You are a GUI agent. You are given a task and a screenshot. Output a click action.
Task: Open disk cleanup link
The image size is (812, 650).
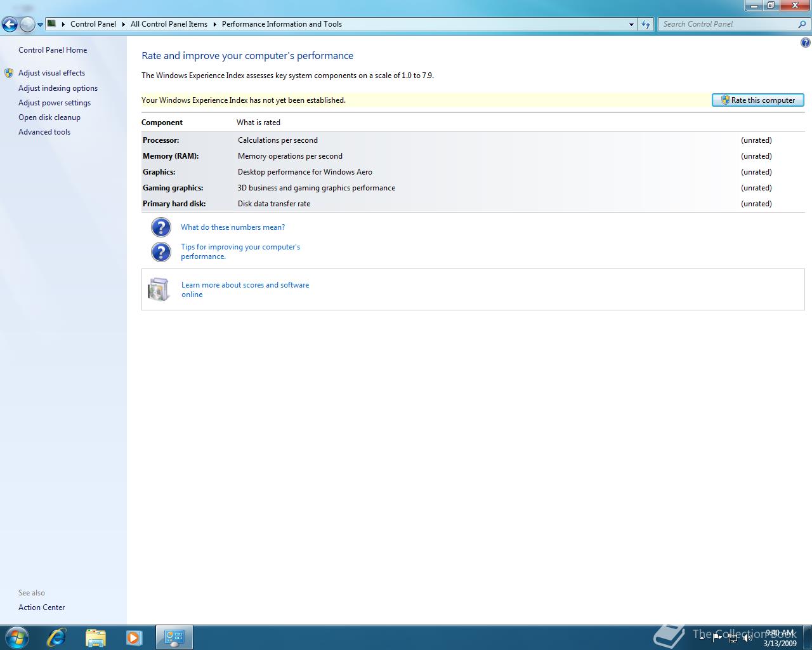[x=49, y=117]
